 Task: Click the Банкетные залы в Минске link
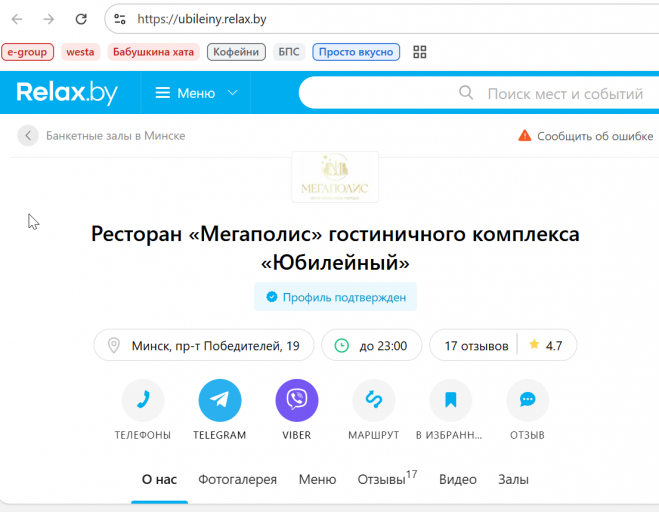tap(116, 136)
